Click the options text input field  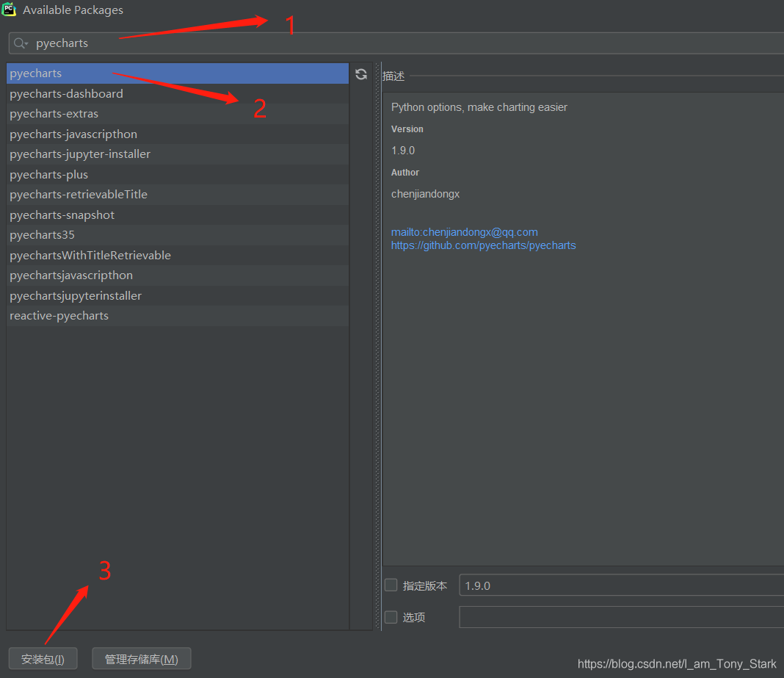click(x=622, y=617)
